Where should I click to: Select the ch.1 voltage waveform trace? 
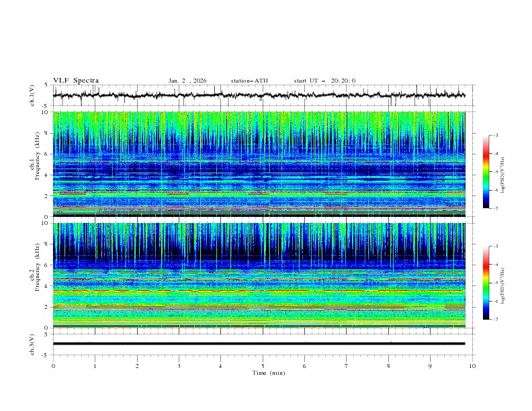point(259,95)
